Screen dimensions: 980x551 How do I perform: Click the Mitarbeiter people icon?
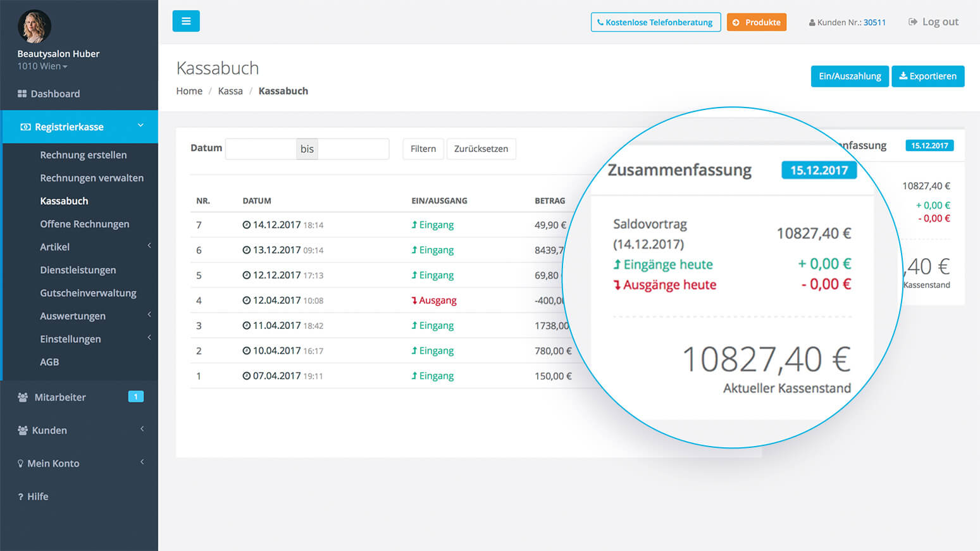coord(22,397)
